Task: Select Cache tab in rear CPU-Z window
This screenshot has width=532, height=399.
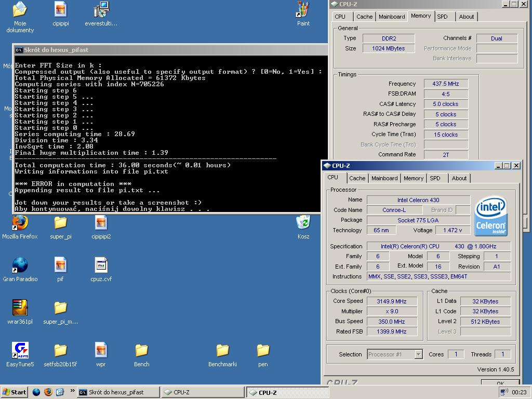Action: coord(364,17)
